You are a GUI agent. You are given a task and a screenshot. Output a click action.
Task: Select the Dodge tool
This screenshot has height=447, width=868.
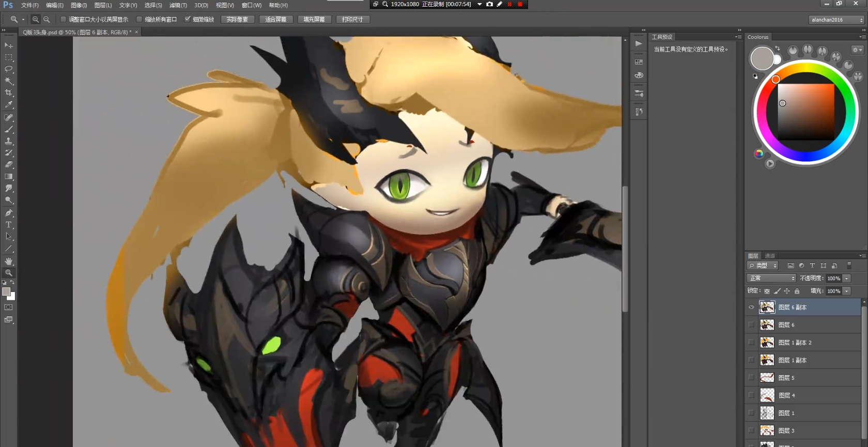tap(9, 201)
